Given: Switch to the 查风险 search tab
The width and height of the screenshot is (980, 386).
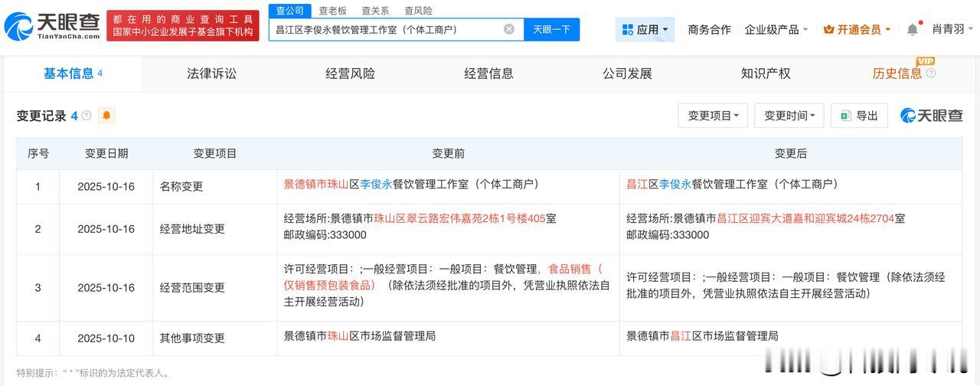Looking at the screenshot, I should tap(418, 11).
